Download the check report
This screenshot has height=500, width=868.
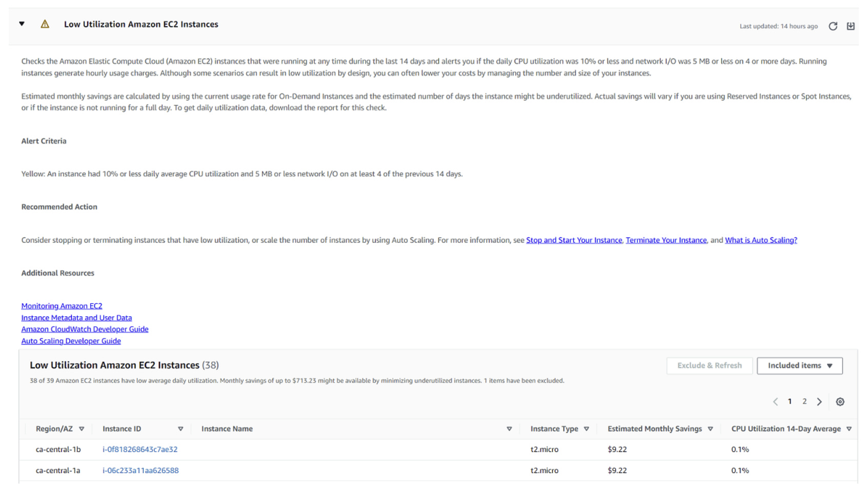(851, 26)
